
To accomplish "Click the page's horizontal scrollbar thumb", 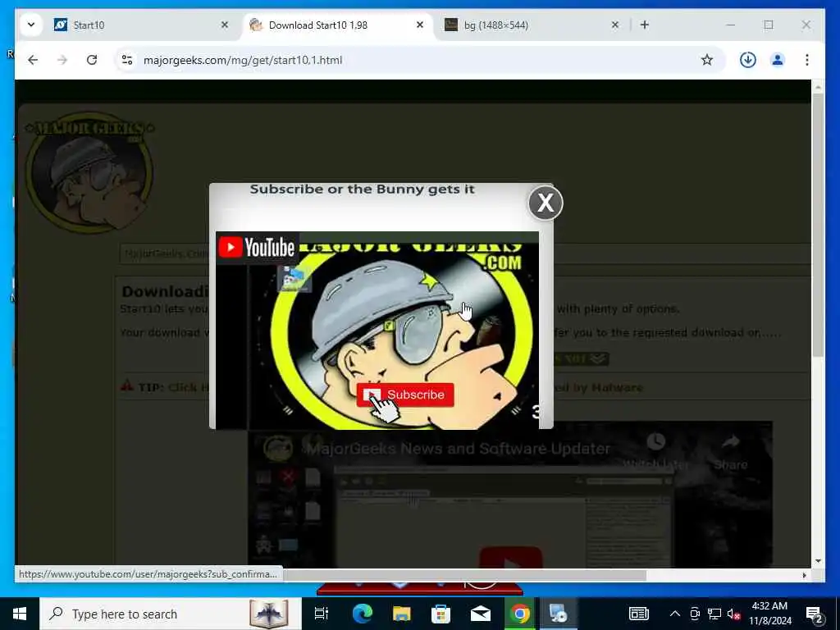I will [464, 575].
